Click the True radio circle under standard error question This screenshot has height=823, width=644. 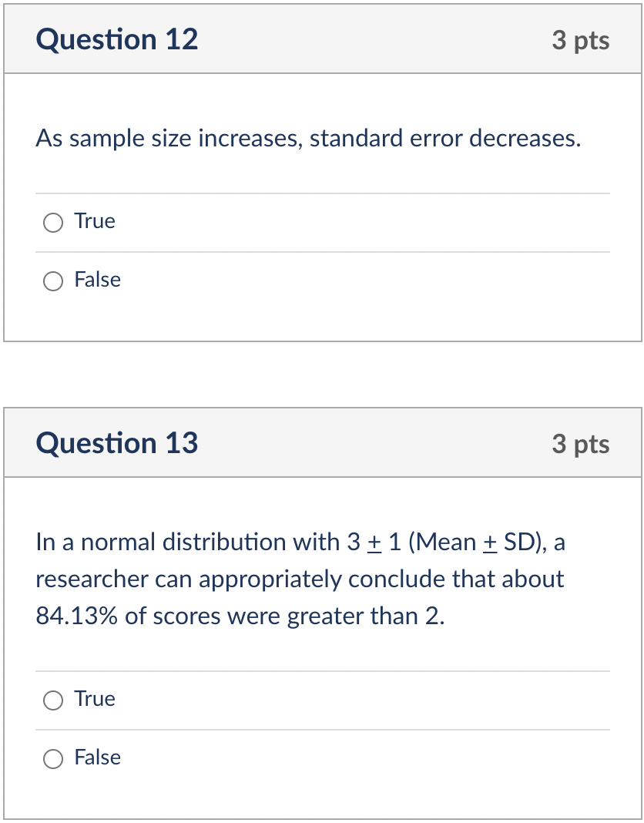[53, 222]
